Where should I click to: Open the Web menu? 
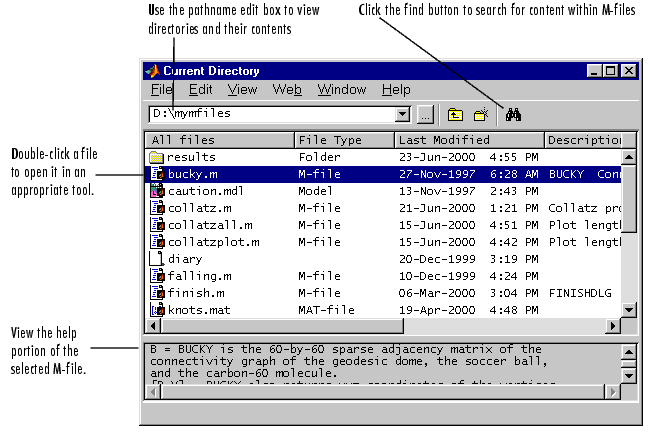click(287, 90)
